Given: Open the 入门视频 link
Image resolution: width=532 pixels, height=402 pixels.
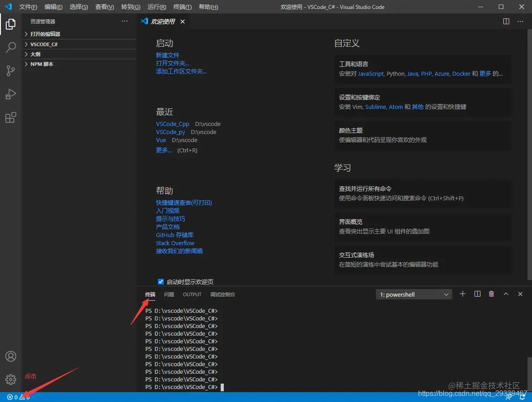Looking at the screenshot, I should 168,211.
